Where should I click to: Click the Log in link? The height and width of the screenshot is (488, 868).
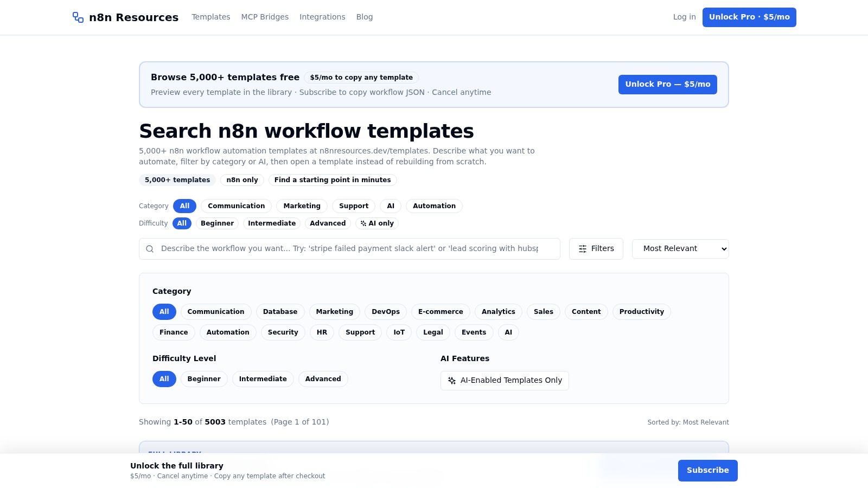tap(684, 17)
